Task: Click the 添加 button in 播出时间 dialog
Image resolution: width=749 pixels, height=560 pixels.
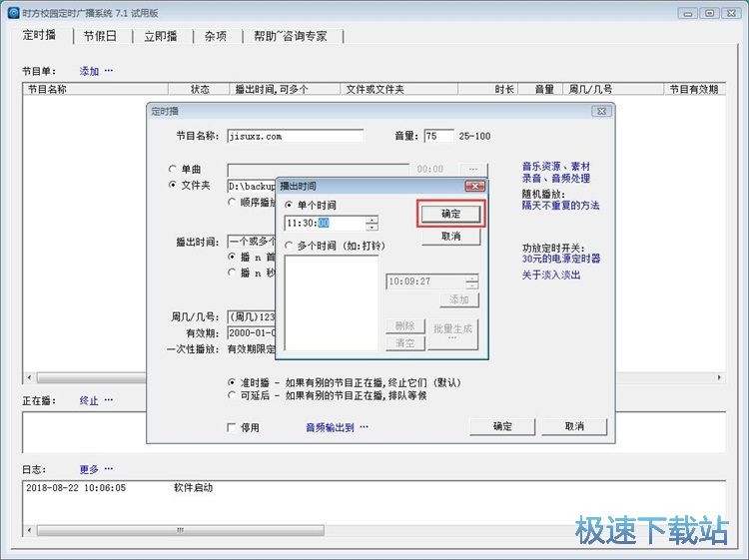Action: pos(459,299)
